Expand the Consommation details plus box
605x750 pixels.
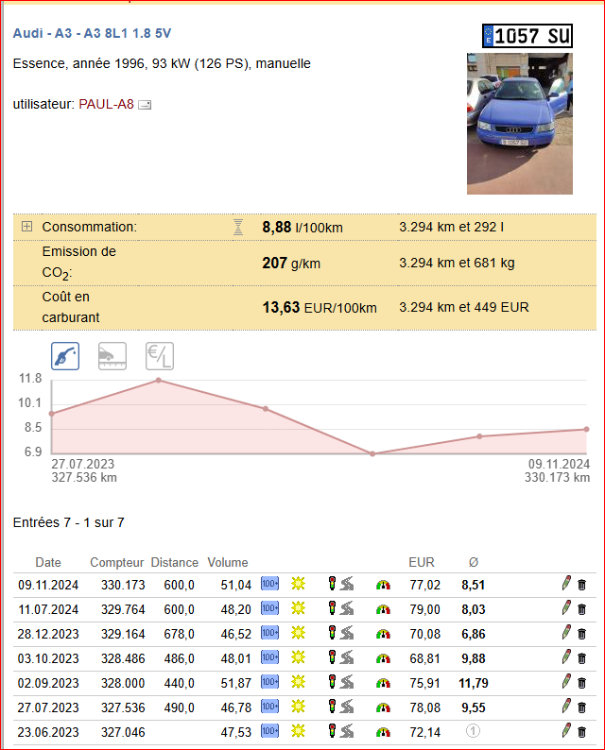pos(27,226)
